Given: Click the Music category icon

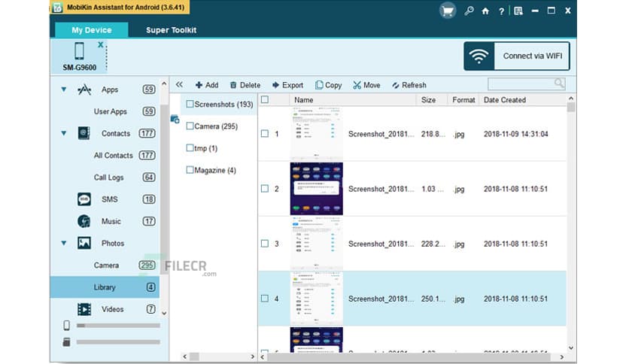Looking at the screenshot, I should click(x=84, y=221).
